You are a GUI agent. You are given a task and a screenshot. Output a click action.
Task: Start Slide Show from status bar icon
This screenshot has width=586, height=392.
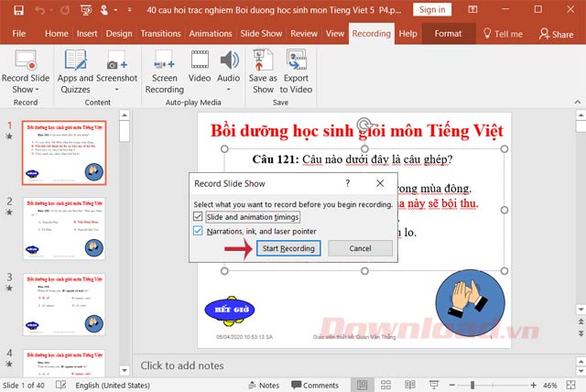click(434, 385)
